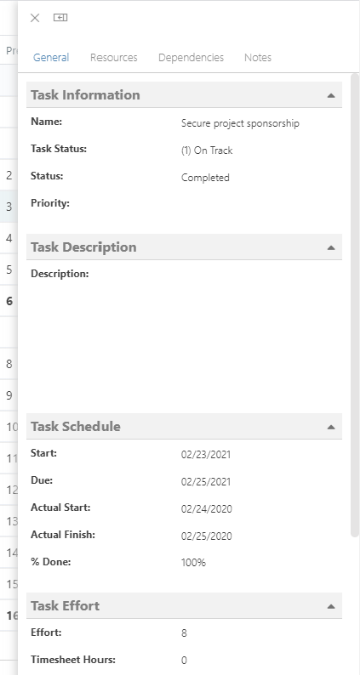Screen dimensions: 360x675
Task: Click the Due date 02/25/2021
Action: tap(206, 482)
